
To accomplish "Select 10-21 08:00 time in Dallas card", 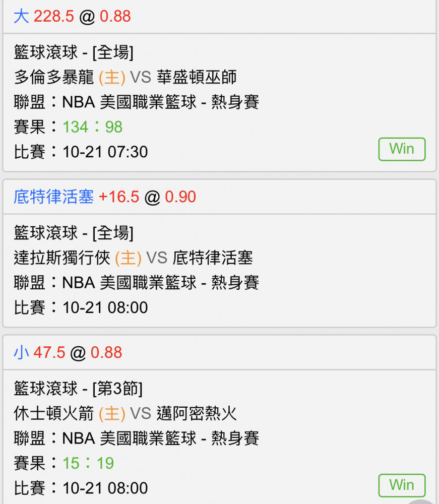I will coord(105,307).
